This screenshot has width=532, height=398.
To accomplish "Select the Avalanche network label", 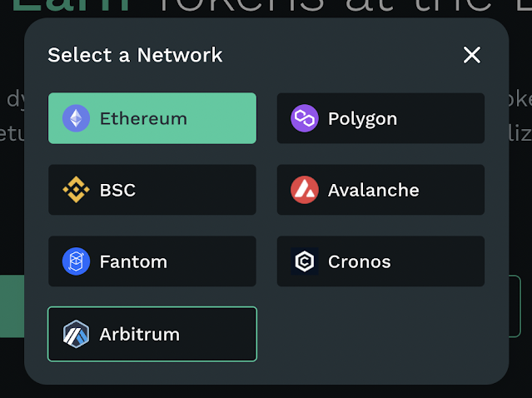I will point(373,190).
